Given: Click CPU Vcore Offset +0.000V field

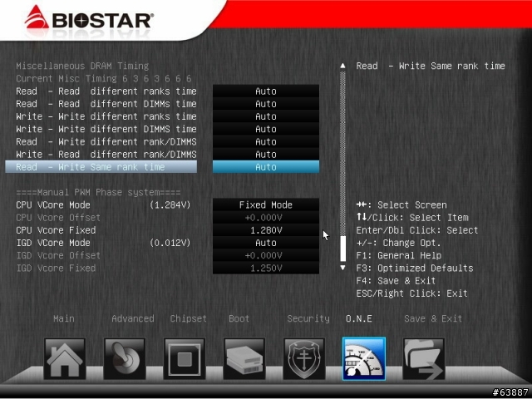Looking at the screenshot, I should 266,218.
